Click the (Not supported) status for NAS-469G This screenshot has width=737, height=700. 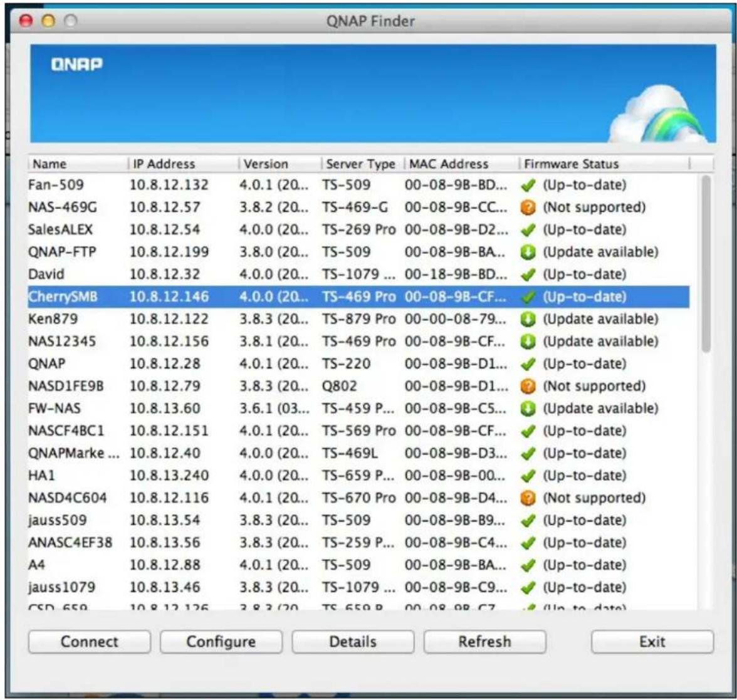point(595,207)
